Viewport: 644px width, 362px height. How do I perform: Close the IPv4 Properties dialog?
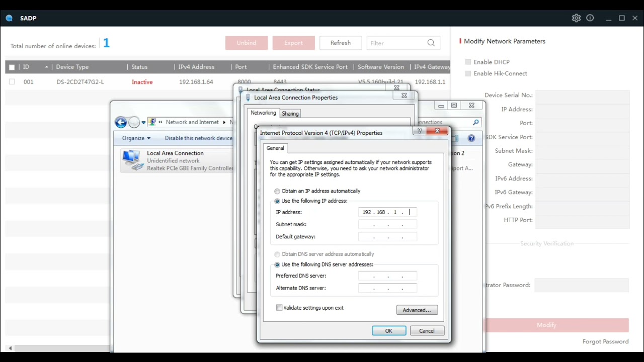click(x=437, y=131)
